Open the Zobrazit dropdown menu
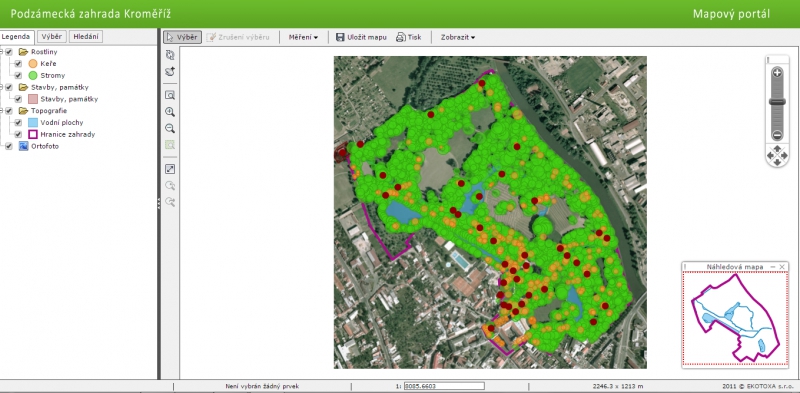Viewport: 800px width, 393px height. coord(458,37)
